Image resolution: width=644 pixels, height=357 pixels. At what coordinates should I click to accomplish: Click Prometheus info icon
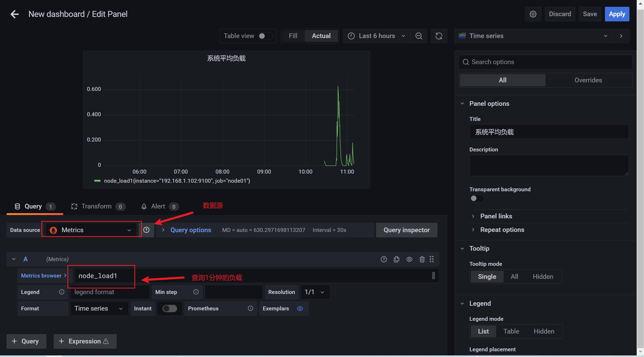coord(251,308)
